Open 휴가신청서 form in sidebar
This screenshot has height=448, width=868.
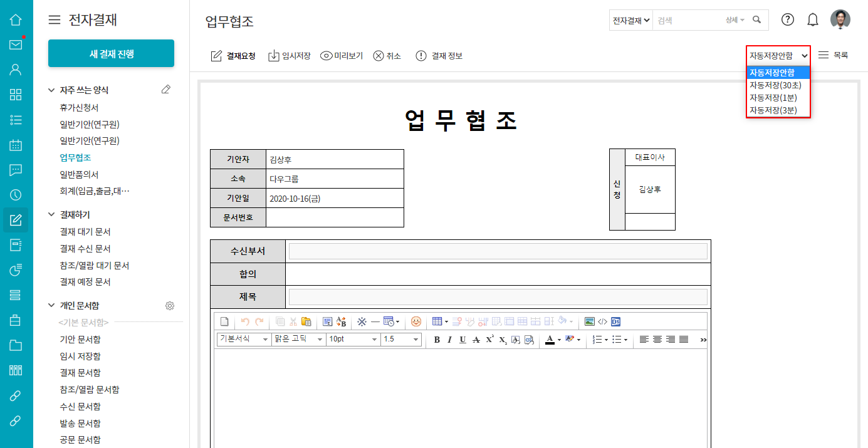point(79,108)
